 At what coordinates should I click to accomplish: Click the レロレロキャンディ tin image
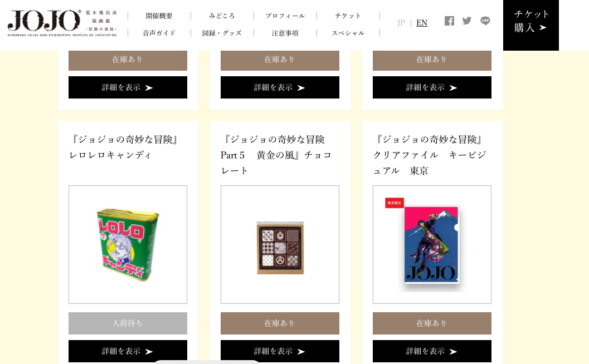128,244
